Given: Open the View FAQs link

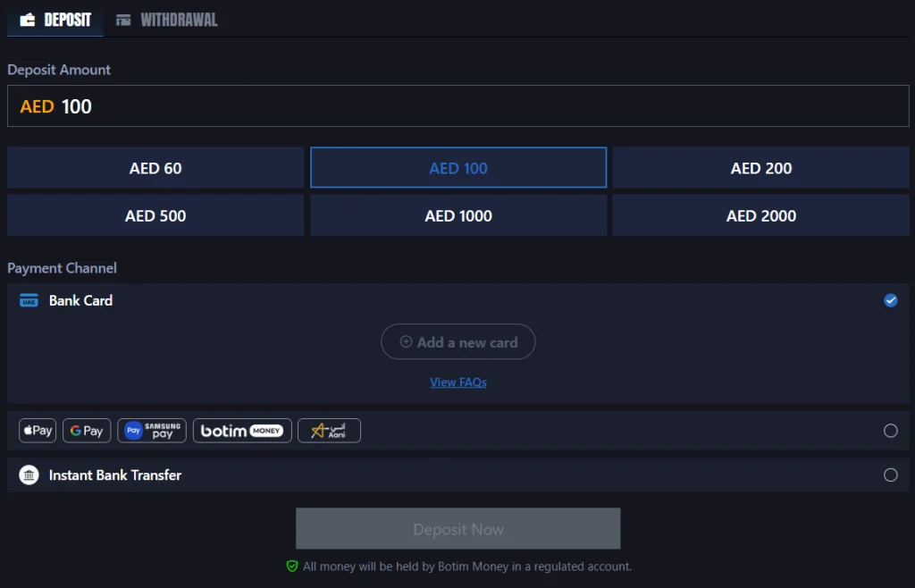Looking at the screenshot, I should coord(458,382).
